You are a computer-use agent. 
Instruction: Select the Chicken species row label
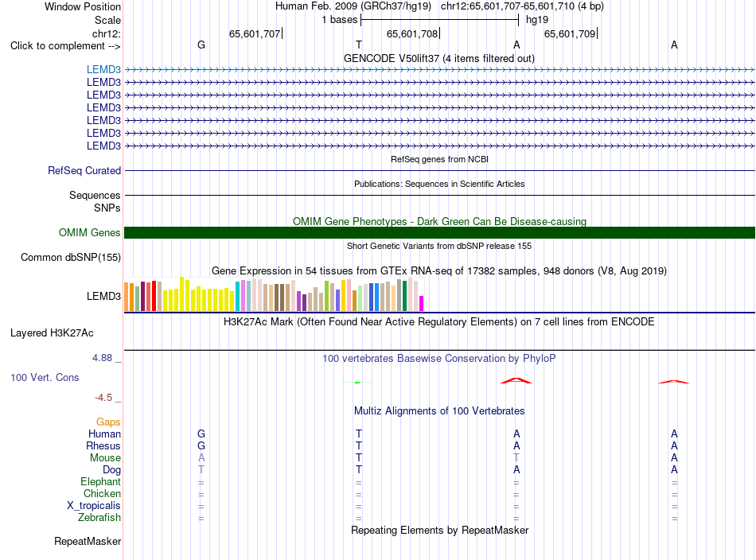point(102,493)
